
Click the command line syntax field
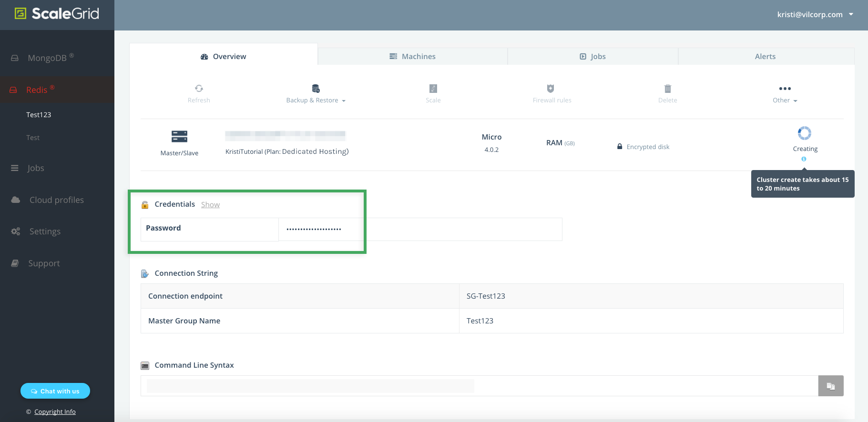480,386
